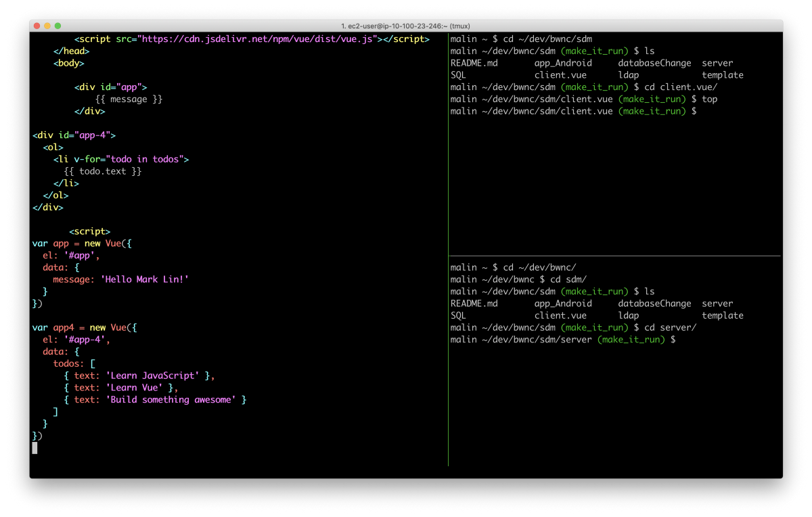Click the 'var app = new Vue({' line
Screen dimensions: 812x517
(x=82, y=244)
